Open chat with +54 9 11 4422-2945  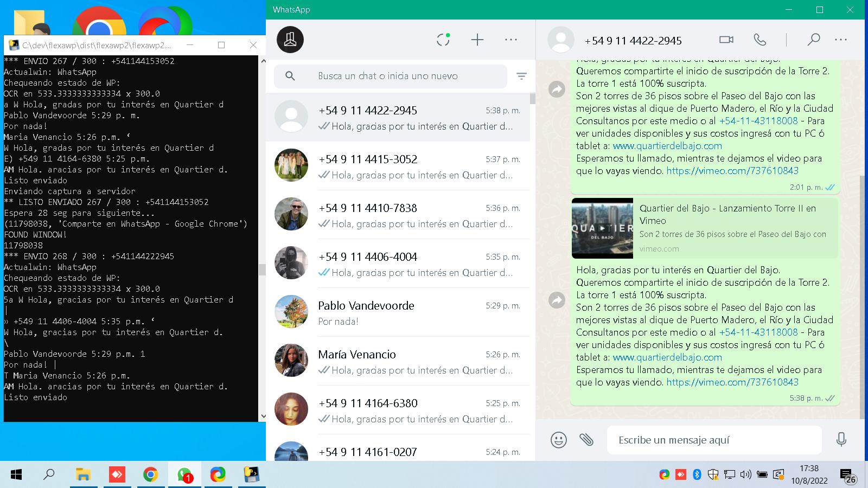click(x=398, y=117)
